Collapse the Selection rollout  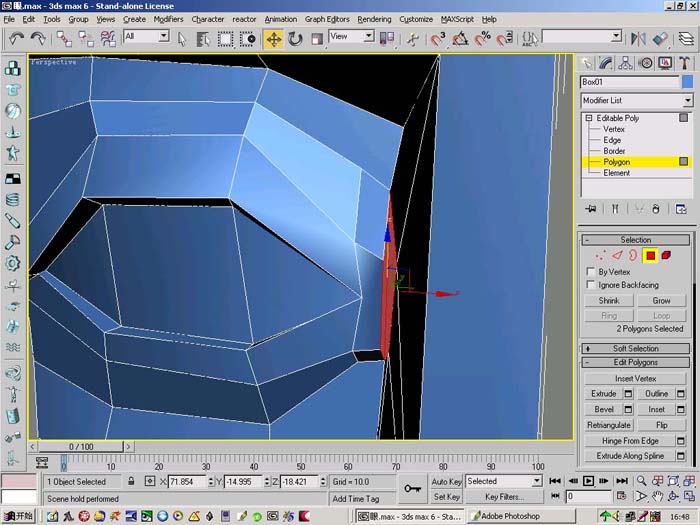635,240
